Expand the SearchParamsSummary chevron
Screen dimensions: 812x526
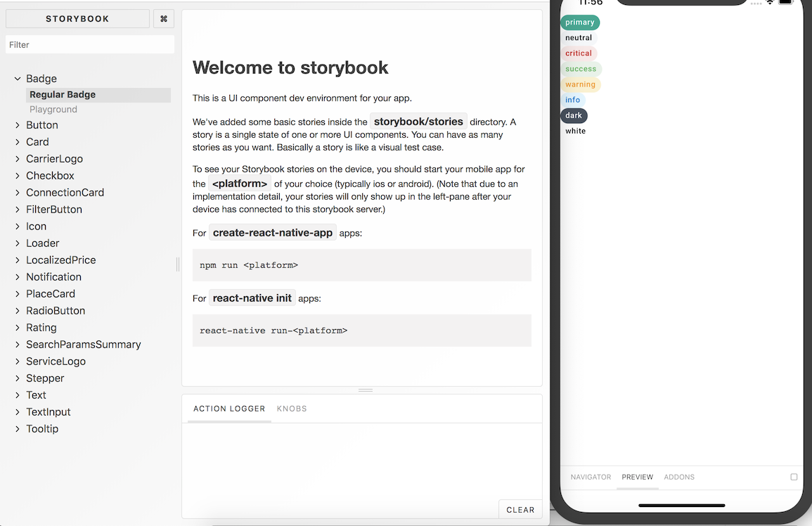pos(18,345)
